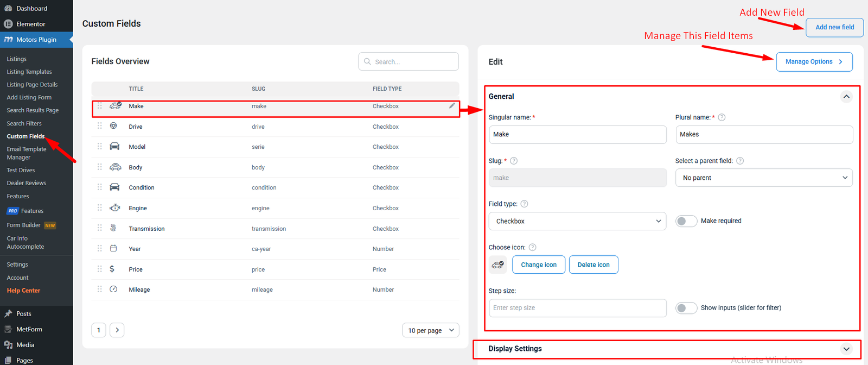Open the 10 per page dropdown
Screen dimensions: 868x365
tap(430, 330)
